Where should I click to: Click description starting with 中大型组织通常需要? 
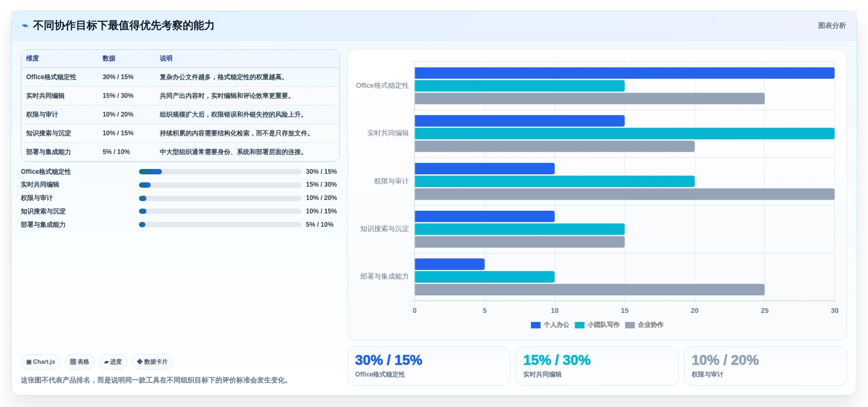[x=233, y=152]
